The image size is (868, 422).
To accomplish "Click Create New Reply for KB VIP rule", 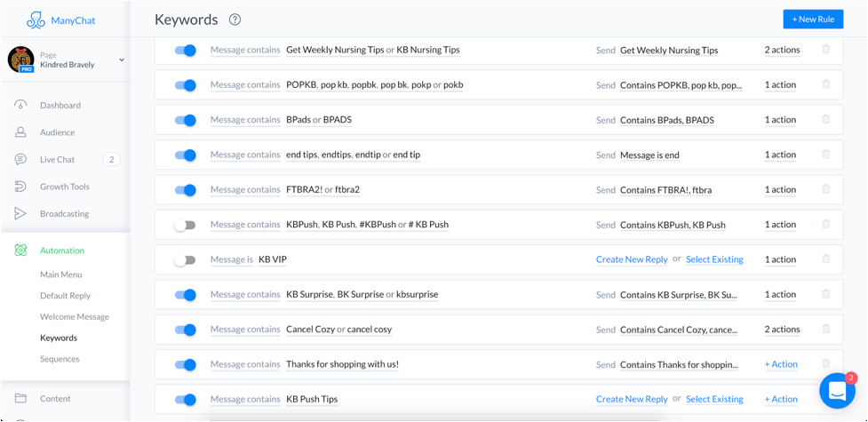I will pos(632,259).
